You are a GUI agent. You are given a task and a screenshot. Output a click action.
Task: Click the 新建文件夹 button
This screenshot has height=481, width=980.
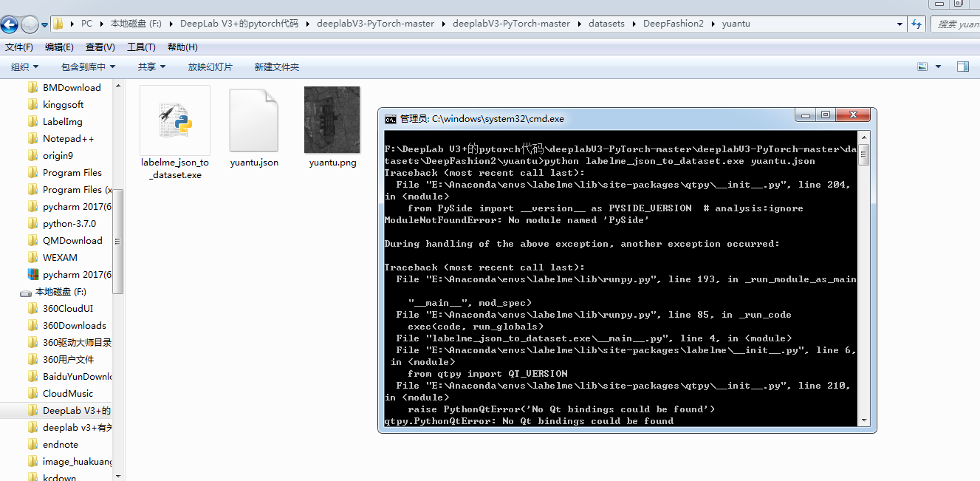coord(277,66)
